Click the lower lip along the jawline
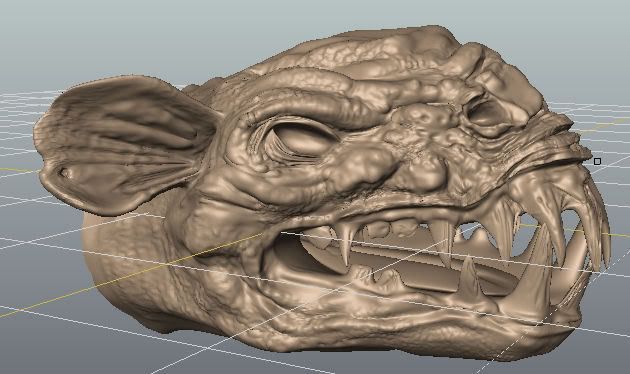 click(x=402, y=317)
